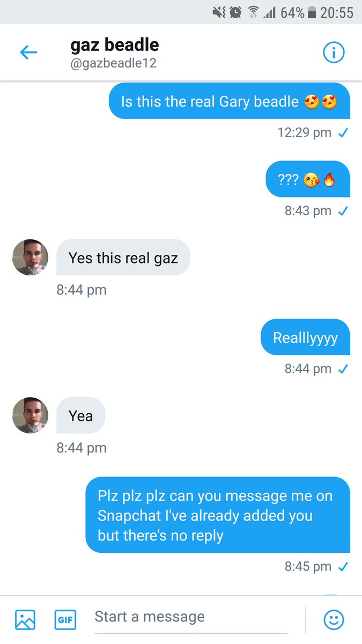The width and height of the screenshot is (362, 644).
Task: Select the Reallllyyyy message bubble
Action: click(x=305, y=337)
